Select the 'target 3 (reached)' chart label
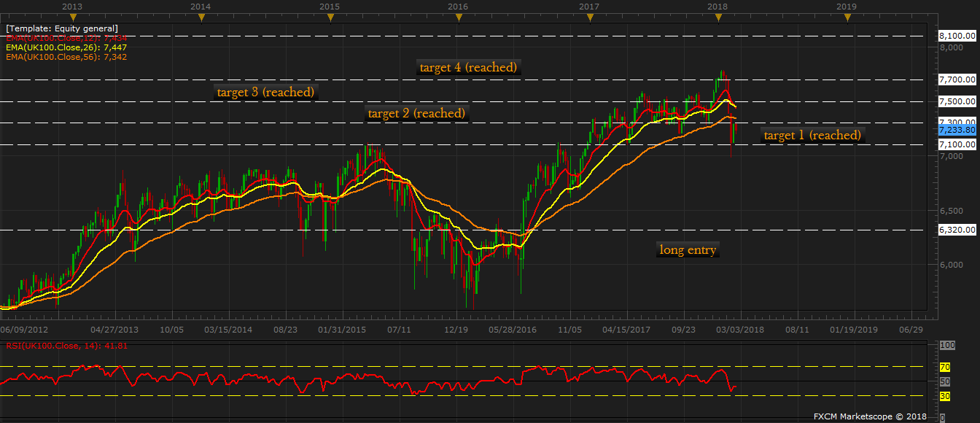 (265, 93)
